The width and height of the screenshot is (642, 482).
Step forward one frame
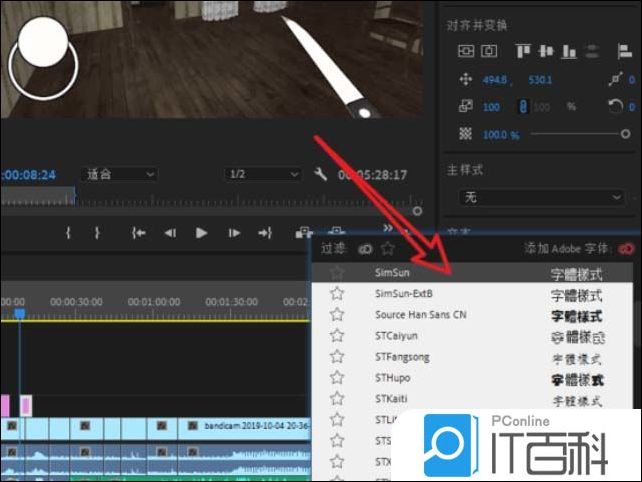234,233
